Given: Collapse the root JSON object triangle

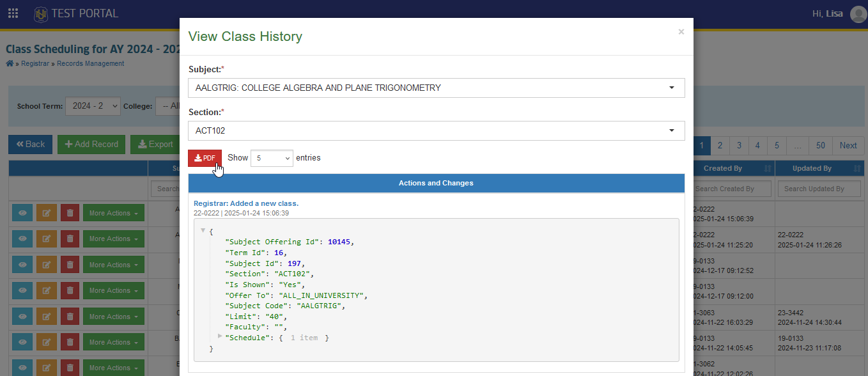Looking at the screenshot, I should (203, 230).
